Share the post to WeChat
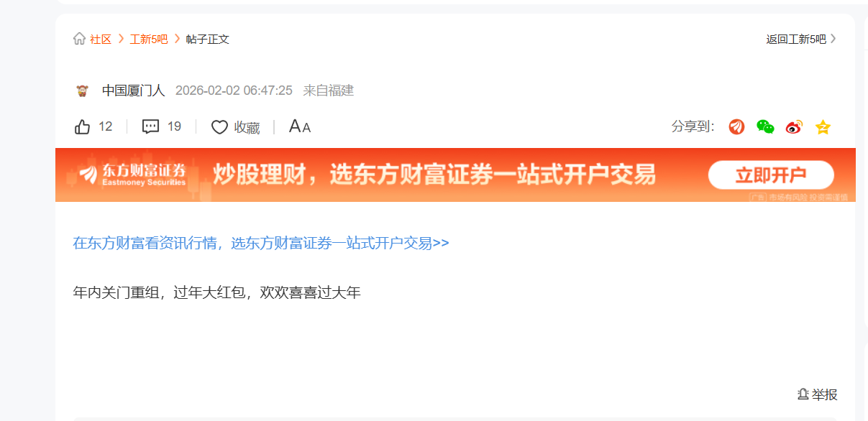Viewport: 868px width, 421px height. [x=765, y=127]
